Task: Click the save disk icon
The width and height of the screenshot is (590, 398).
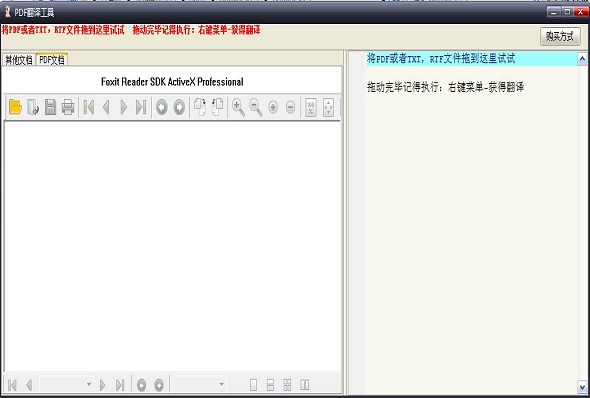Action: tap(50, 107)
